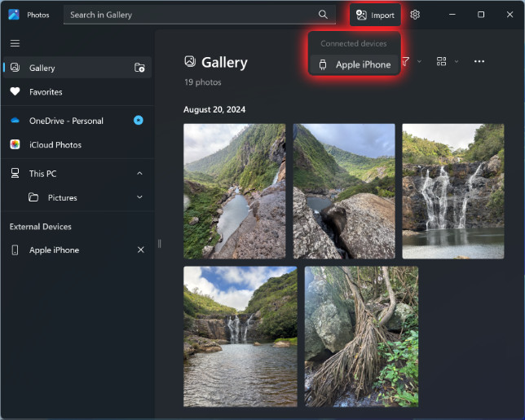Open Favorites in the sidebar
This screenshot has height=420, width=525.
click(77, 92)
